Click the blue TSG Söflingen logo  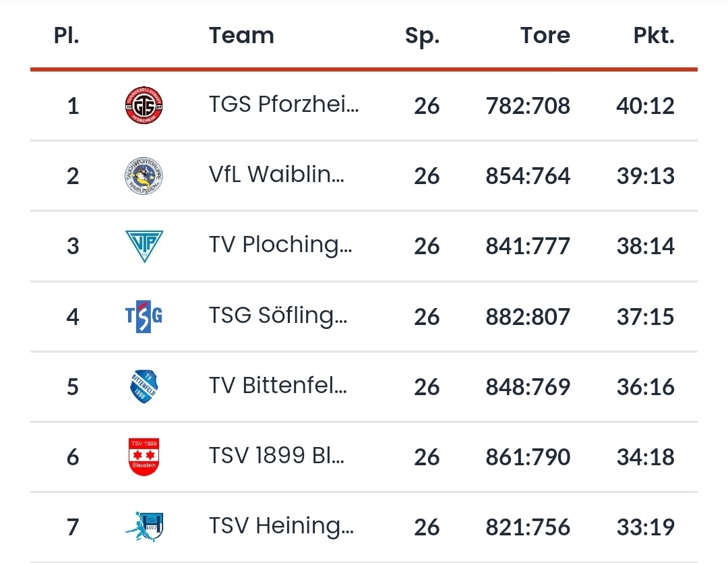[x=144, y=316]
